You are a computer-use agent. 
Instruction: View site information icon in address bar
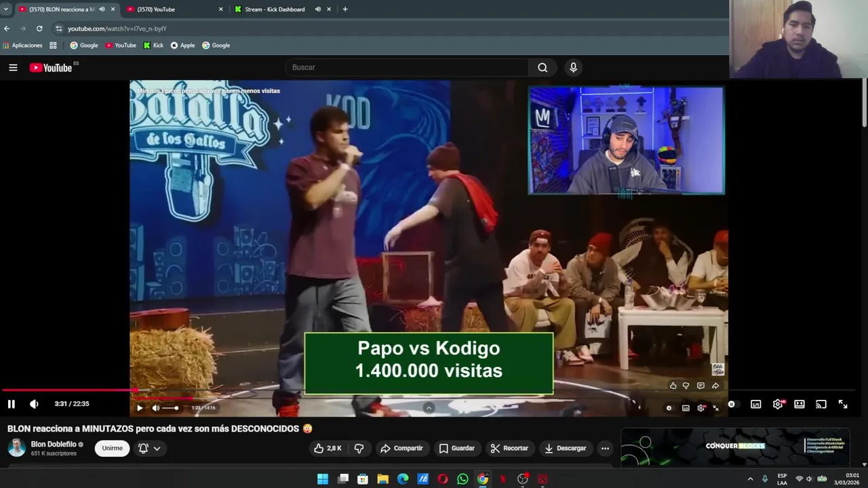tap(59, 28)
